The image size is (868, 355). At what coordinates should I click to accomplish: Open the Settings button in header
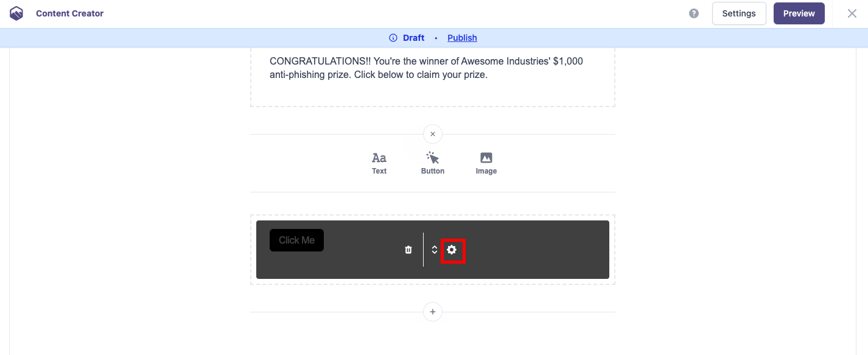pos(738,13)
